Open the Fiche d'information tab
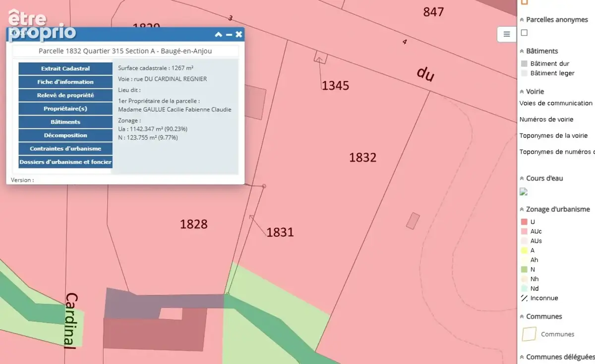This screenshot has height=364, width=595. (65, 82)
